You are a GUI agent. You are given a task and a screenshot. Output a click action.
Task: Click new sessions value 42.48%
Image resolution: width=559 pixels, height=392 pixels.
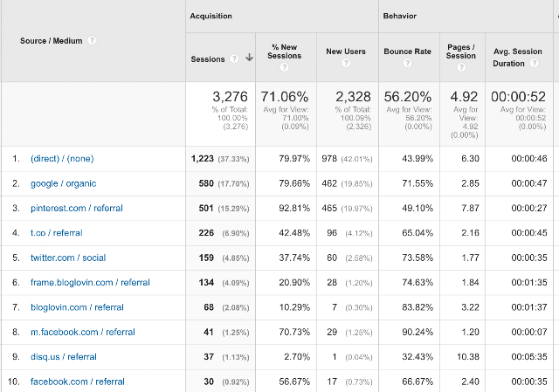click(x=294, y=233)
